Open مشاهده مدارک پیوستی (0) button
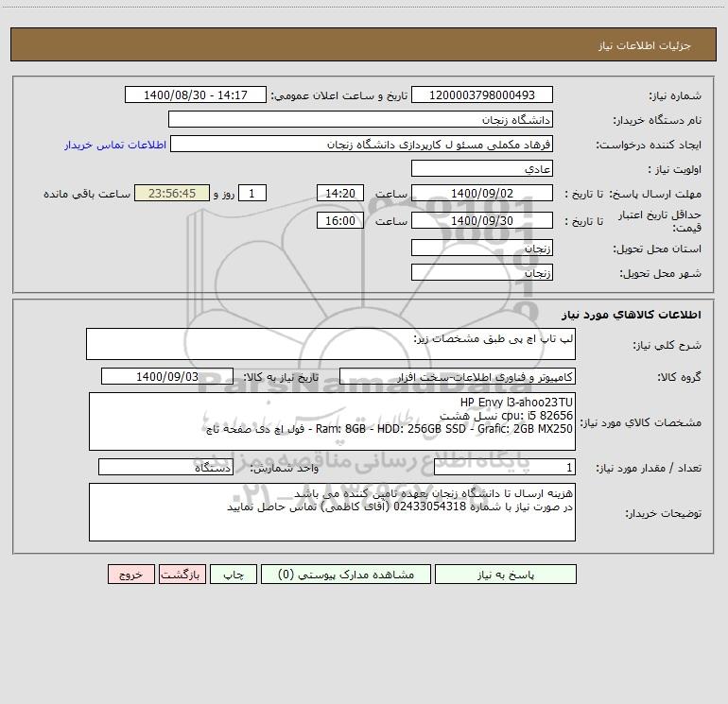Image resolution: width=728 pixels, height=704 pixels. [346, 574]
